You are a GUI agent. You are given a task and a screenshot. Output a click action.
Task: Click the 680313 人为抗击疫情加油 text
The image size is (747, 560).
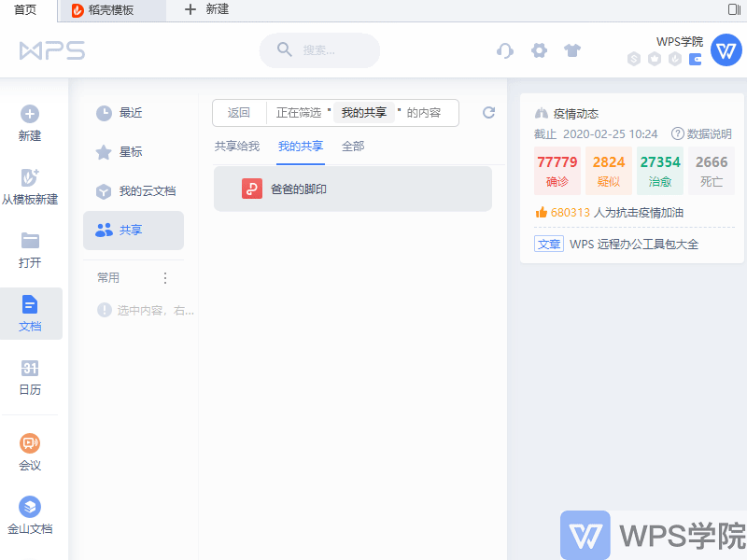pyautogui.click(x=617, y=213)
